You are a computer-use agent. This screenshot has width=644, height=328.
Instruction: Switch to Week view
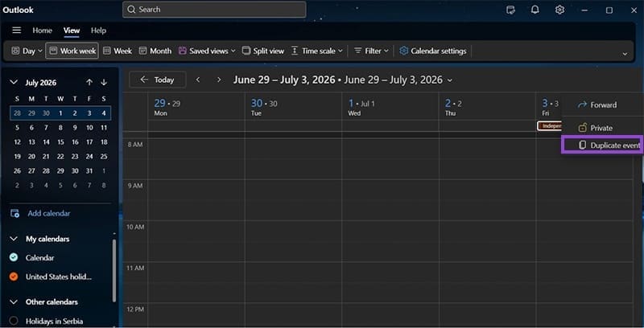click(x=118, y=51)
